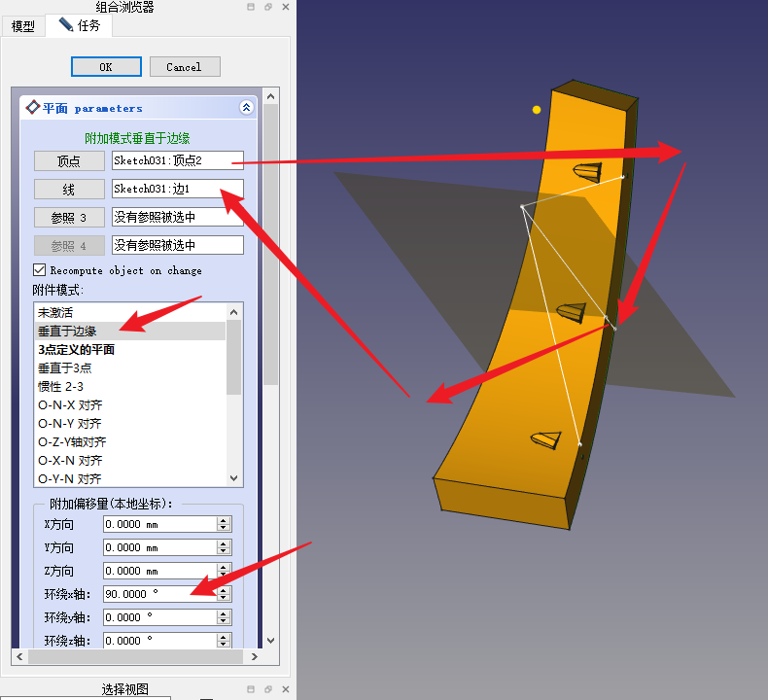Click the 环绕y轴 spinner arrows
Viewport: 768px width, 700px height.
(x=224, y=617)
